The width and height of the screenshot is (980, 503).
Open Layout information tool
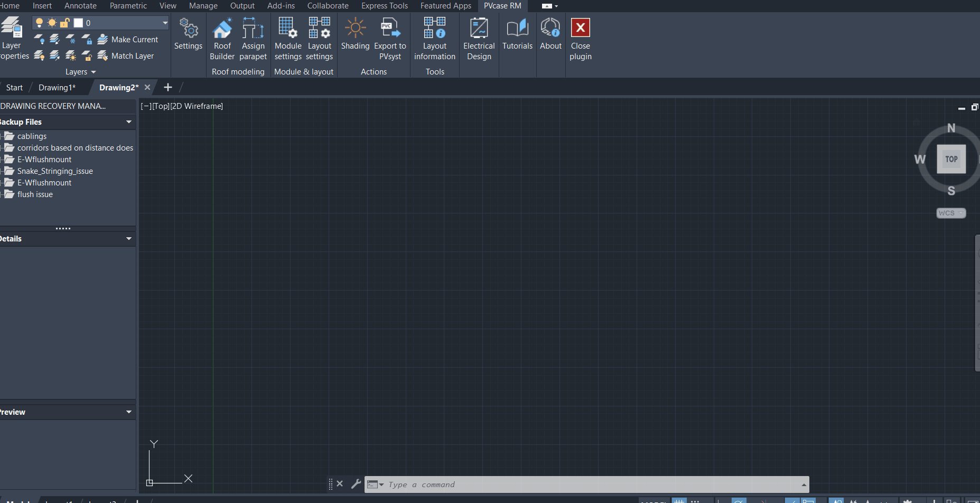[435, 39]
